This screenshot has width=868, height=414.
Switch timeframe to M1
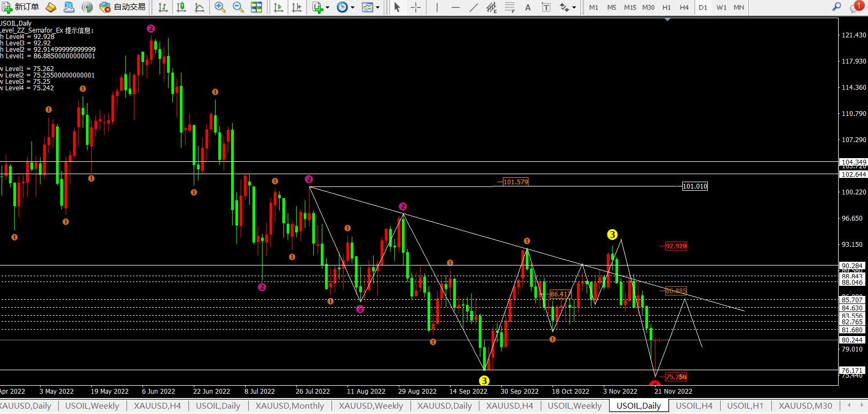[594, 7]
